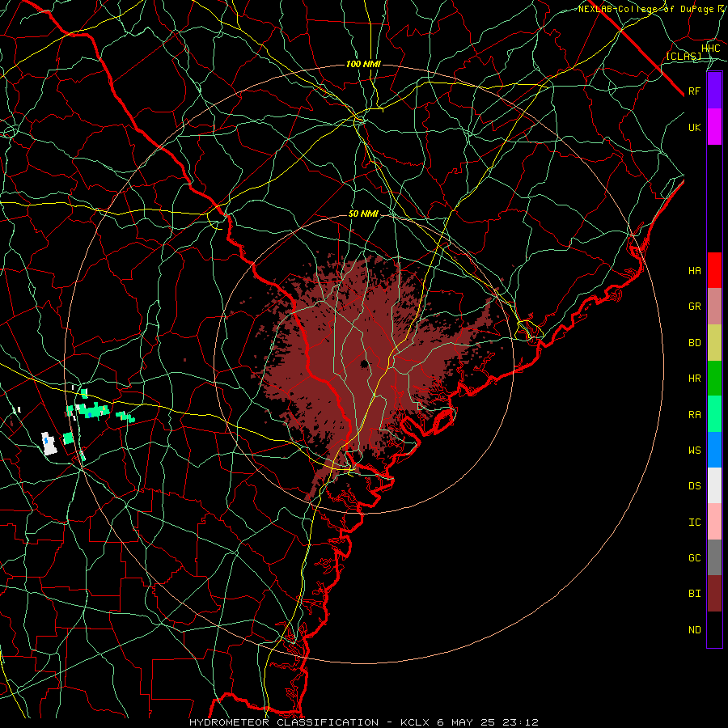Click the GC legend label
Screen dimensions: 728x728
pyautogui.click(x=694, y=558)
